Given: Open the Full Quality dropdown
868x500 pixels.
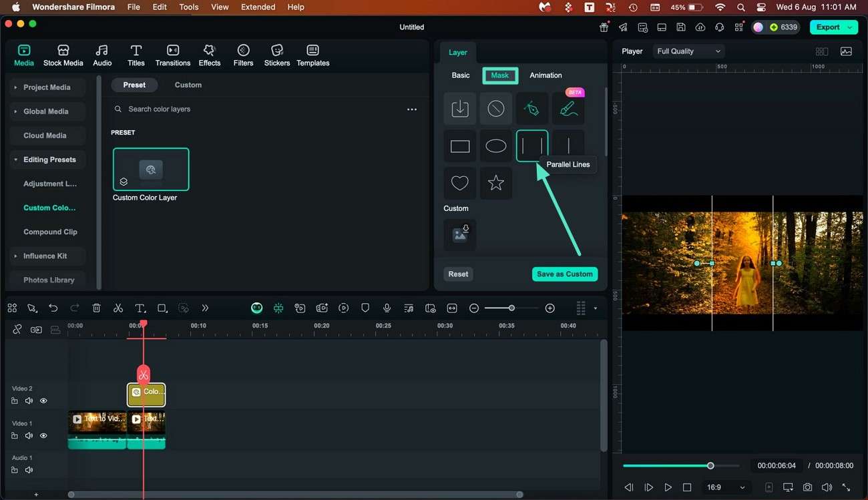Looking at the screenshot, I should [x=689, y=51].
